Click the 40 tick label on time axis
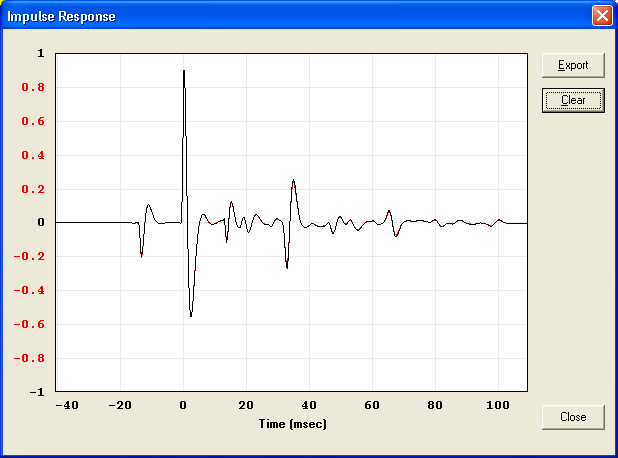 309,405
